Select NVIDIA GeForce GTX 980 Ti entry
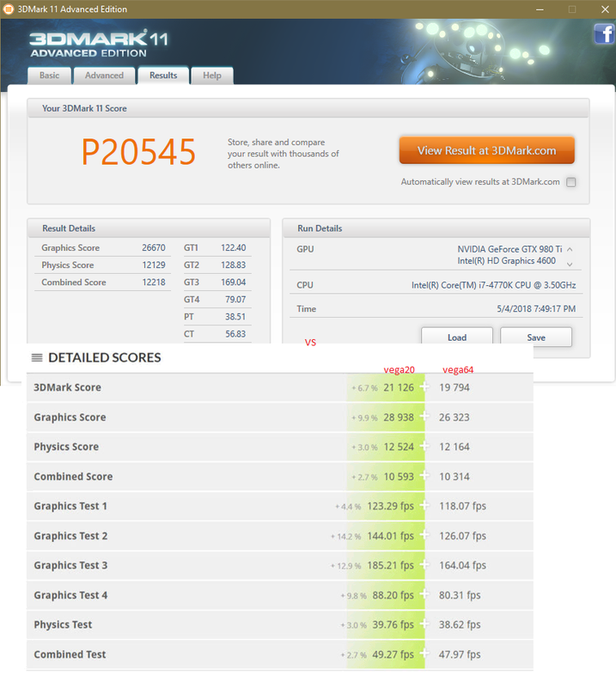This screenshot has width=616, height=687. click(x=509, y=249)
